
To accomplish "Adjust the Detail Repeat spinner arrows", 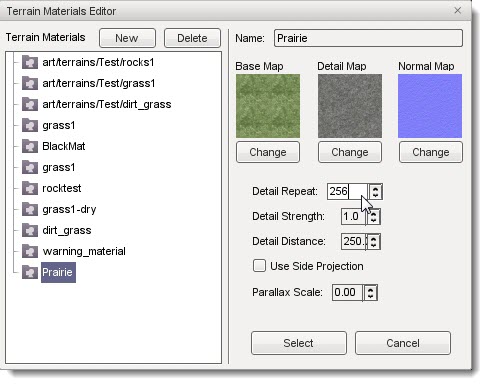I will 375,192.
